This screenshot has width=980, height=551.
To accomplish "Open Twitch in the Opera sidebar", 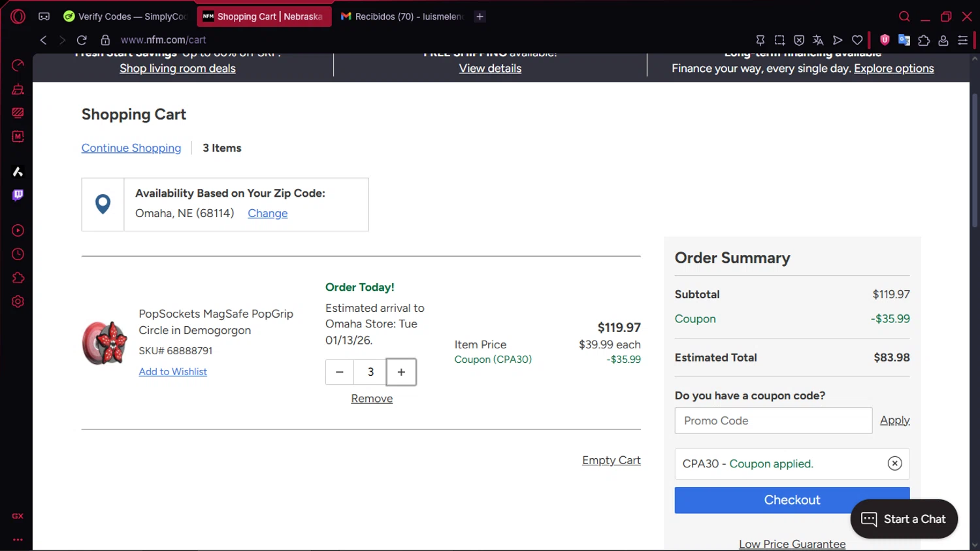I will [18, 195].
